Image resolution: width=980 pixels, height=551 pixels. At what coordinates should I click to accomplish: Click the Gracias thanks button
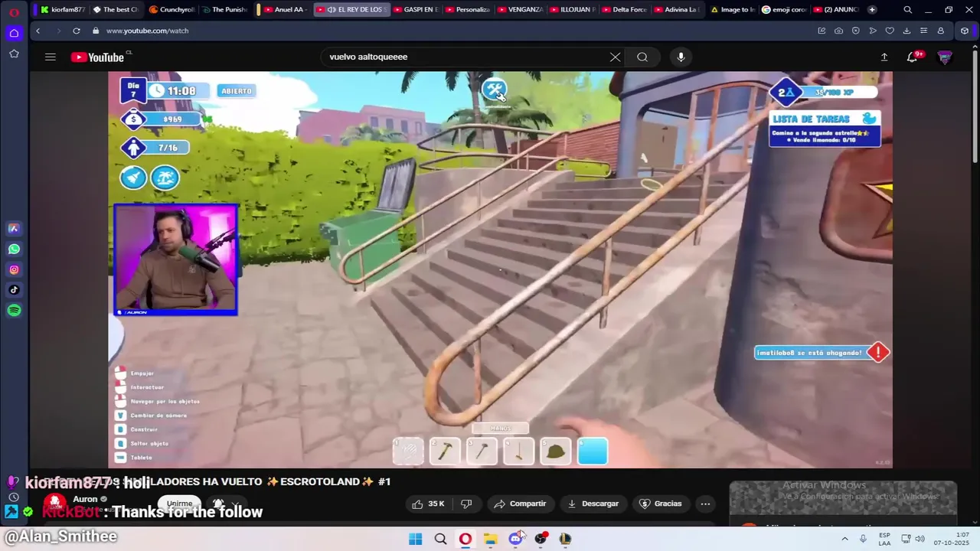pos(660,504)
